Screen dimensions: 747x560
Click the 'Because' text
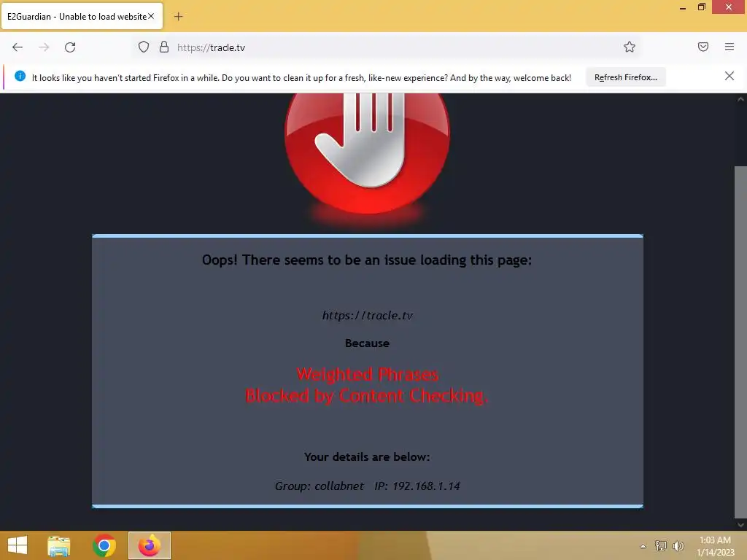(x=367, y=343)
